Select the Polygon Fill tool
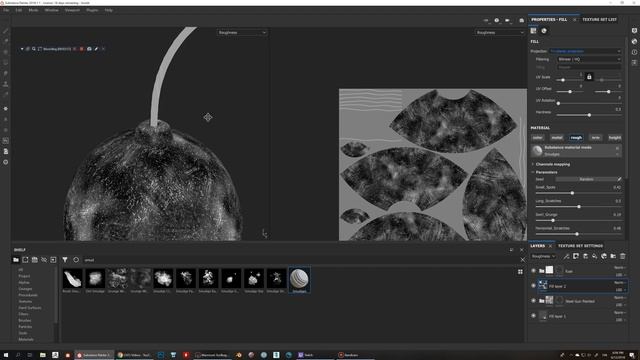Screen dimensions: 640x360 [6, 62]
